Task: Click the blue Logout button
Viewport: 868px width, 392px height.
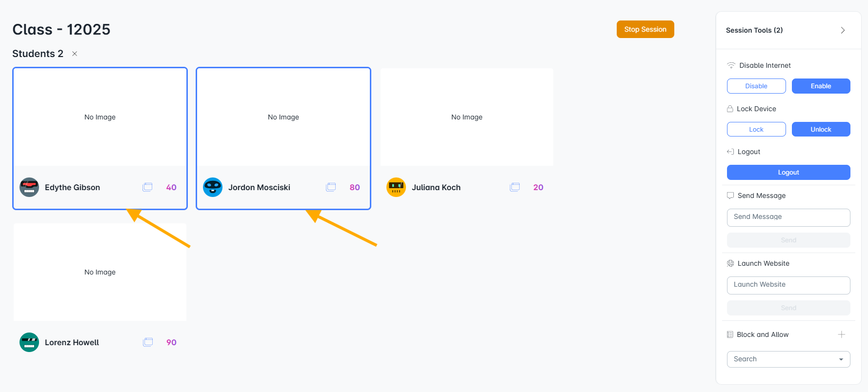Action: coord(788,172)
